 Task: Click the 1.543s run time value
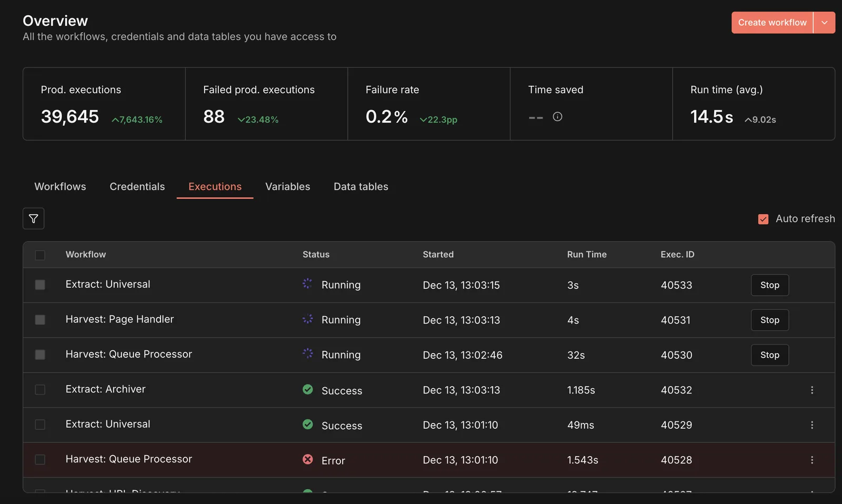583,460
